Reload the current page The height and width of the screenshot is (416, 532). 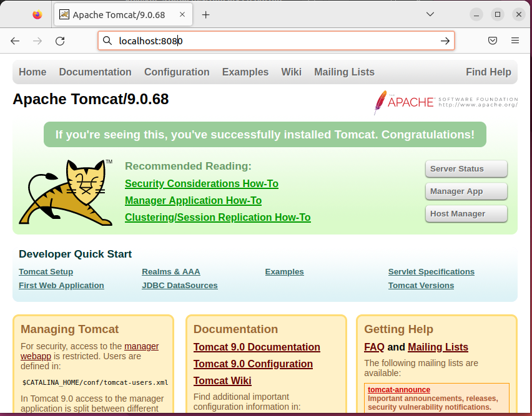(x=60, y=41)
